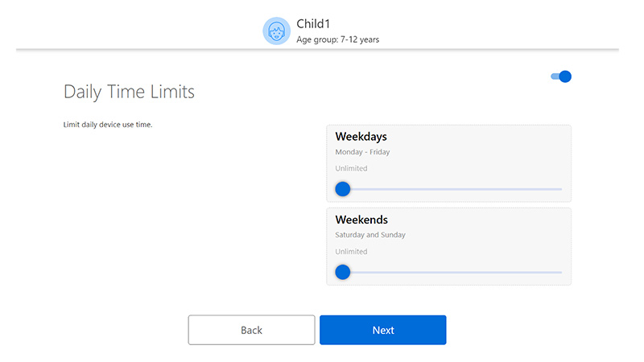Go back using the Back button
Image resolution: width=644 pixels, height=362 pixels.
point(251,330)
